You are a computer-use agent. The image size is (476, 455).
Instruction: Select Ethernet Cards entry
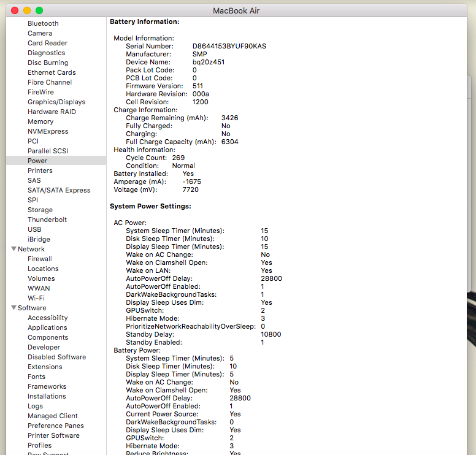pos(52,72)
